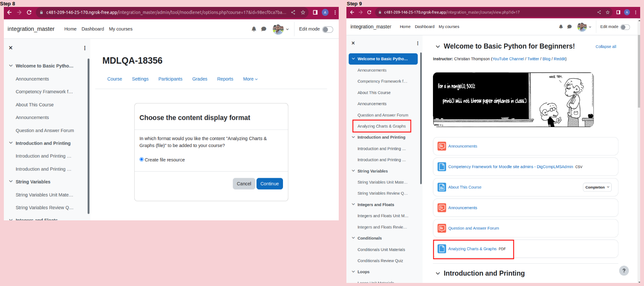Click Competency Framework CSV file icon
The image size is (644, 286).
442,167
